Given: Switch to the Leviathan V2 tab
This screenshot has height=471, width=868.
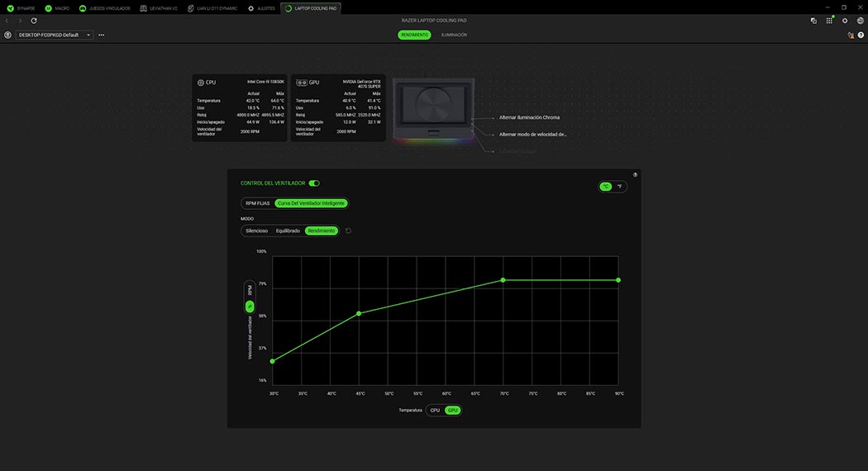Looking at the screenshot, I should 159,8.
